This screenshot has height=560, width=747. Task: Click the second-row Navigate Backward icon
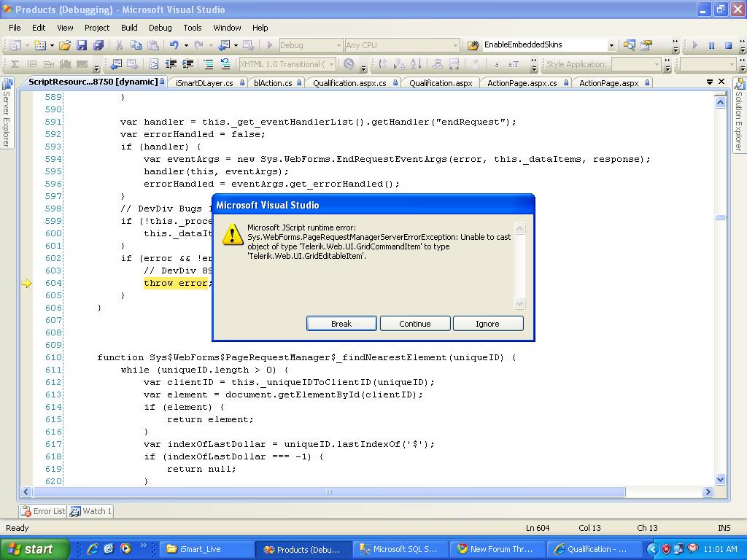coord(116,64)
